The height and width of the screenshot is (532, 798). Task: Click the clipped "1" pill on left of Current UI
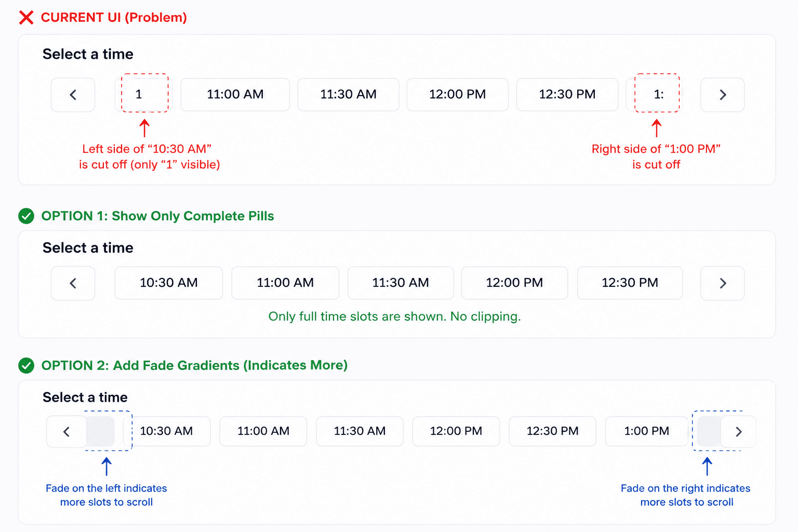141,95
